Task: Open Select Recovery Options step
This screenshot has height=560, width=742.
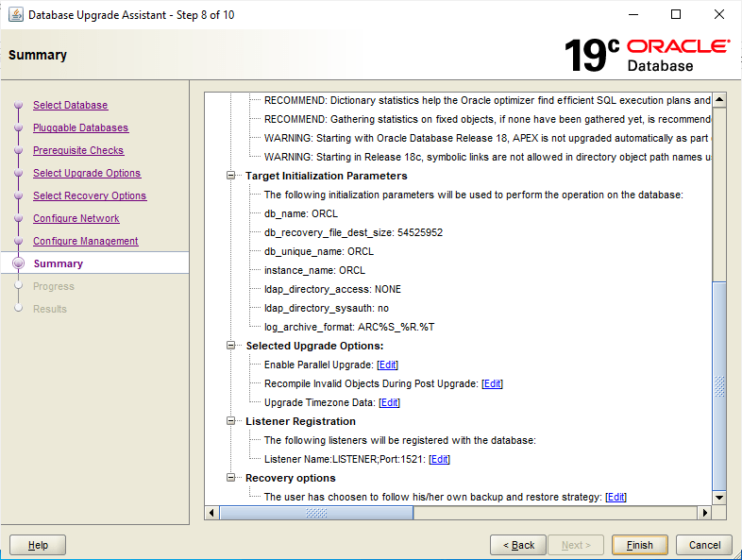Action: click(90, 196)
